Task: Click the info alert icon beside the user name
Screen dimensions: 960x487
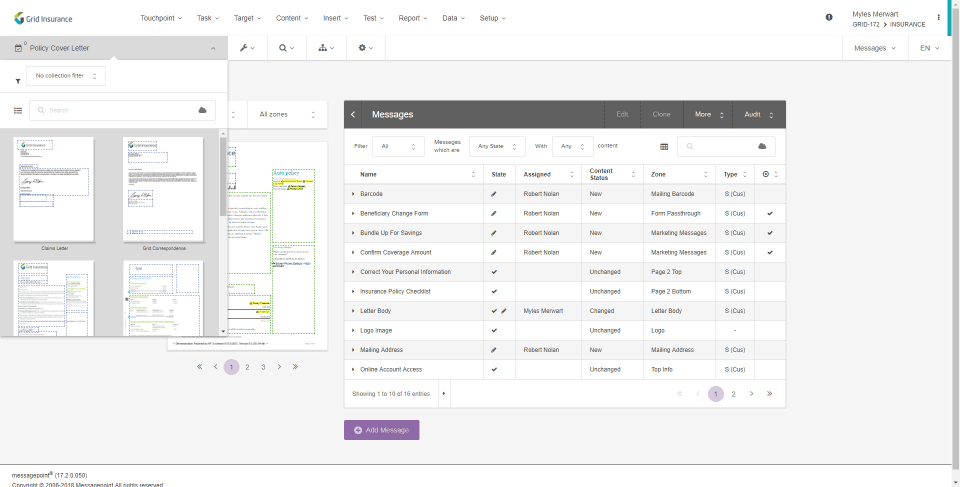Action: [x=829, y=18]
